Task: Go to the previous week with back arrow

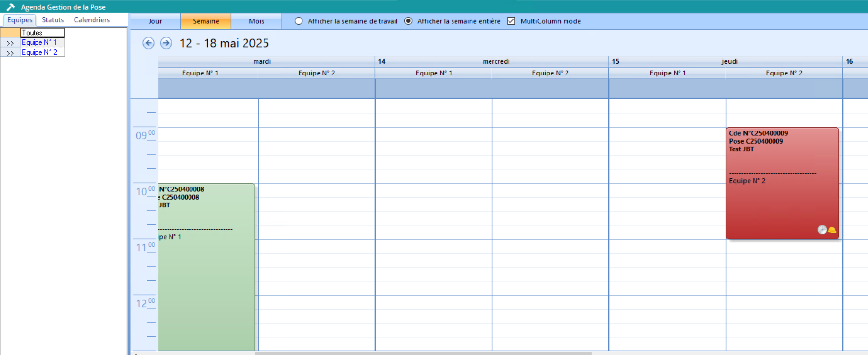Action: point(149,43)
